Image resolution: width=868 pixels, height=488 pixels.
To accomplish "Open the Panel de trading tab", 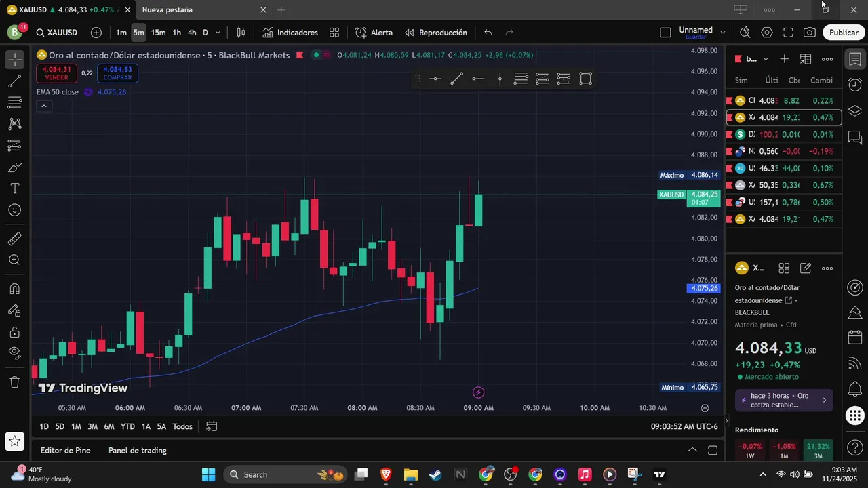I will coord(138,450).
